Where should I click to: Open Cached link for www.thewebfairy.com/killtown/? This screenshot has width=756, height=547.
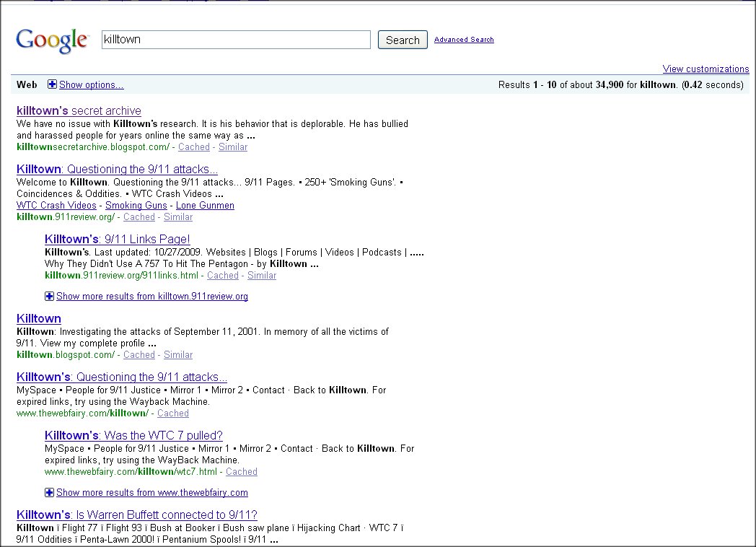coord(173,413)
